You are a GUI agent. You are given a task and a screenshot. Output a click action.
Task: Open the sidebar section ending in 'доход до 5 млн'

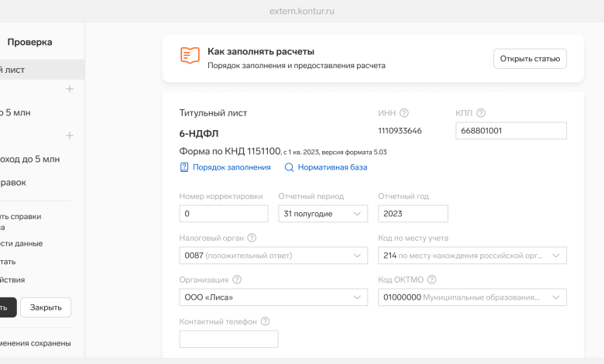click(31, 160)
